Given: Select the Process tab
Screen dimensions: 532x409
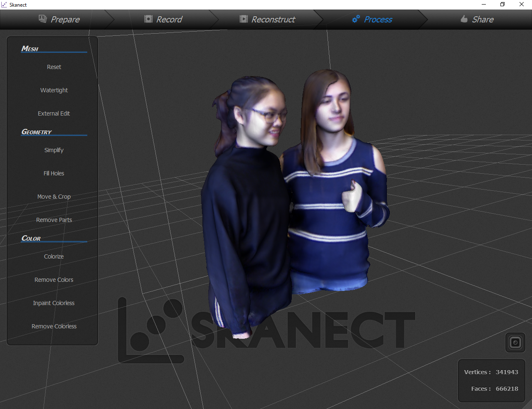Looking at the screenshot, I should point(372,19).
